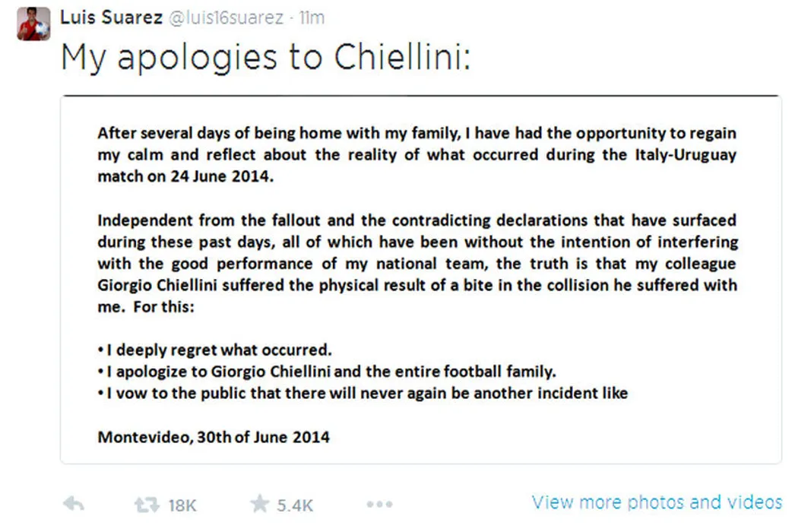Click View more photos and videos

657,502
